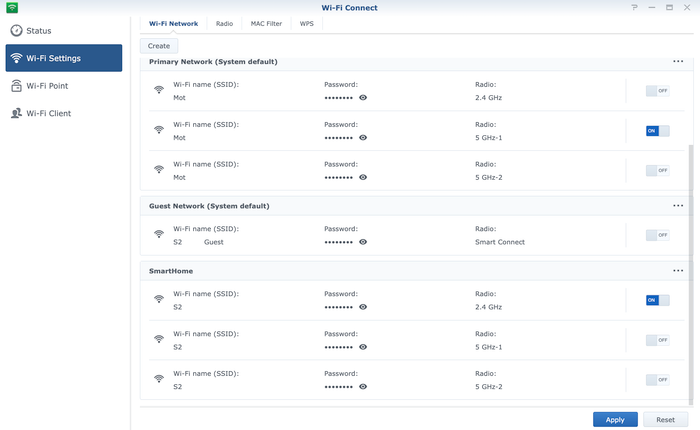Turn off SmartHome 2.4 GHz toggle
The height and width of the screenshot is (430, 700).
click(657, 300)
